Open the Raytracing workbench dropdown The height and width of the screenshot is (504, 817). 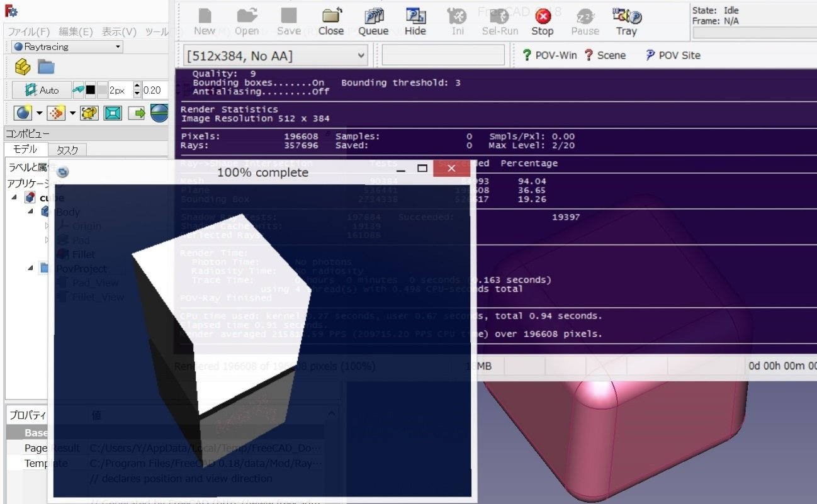[67, 47]
